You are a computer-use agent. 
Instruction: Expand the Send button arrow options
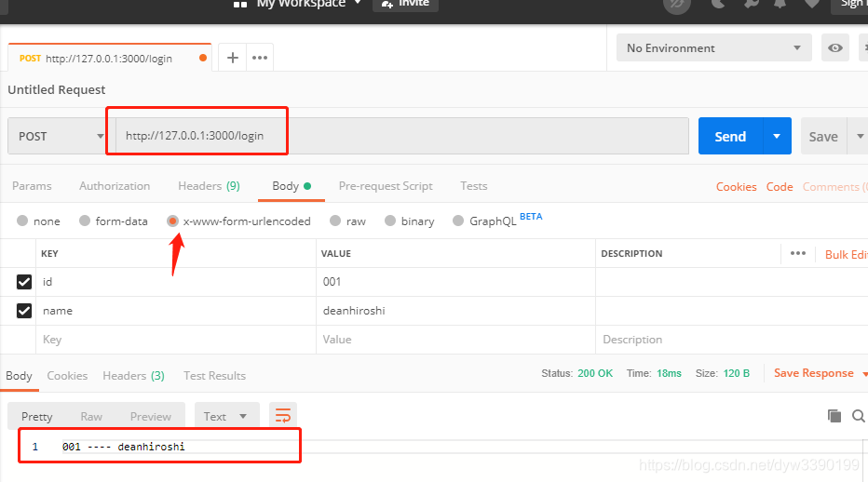coord(777,136)
